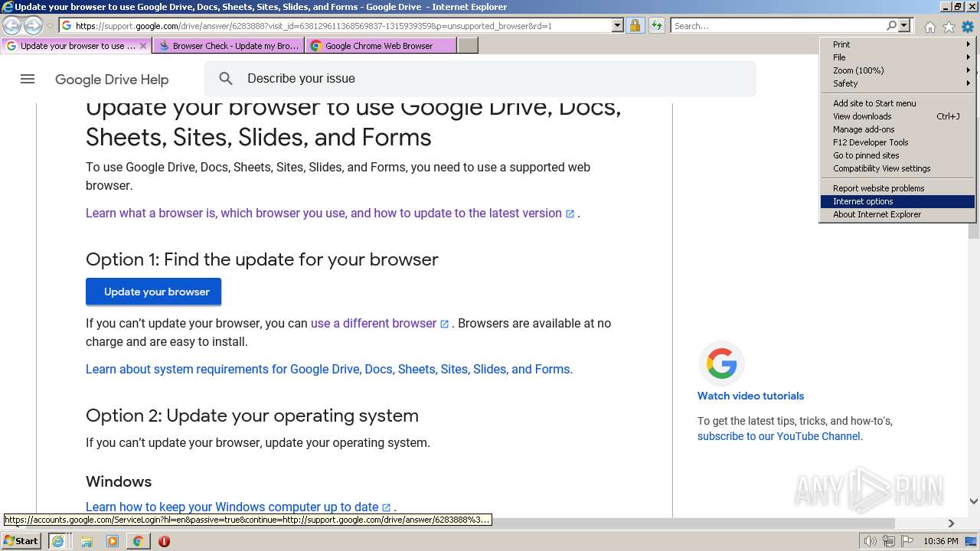
Task: Close the Update your browser tab
Action: (142, 46)
